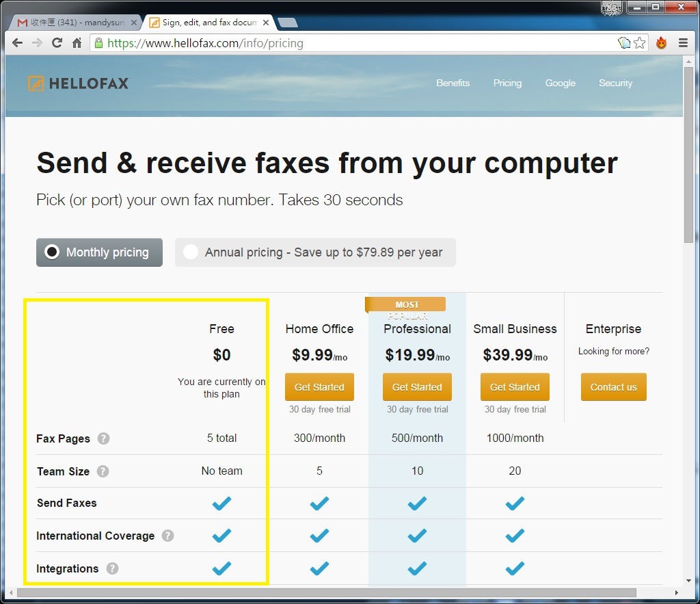Click the HELLOFAX wordmark

pos(88,83)
